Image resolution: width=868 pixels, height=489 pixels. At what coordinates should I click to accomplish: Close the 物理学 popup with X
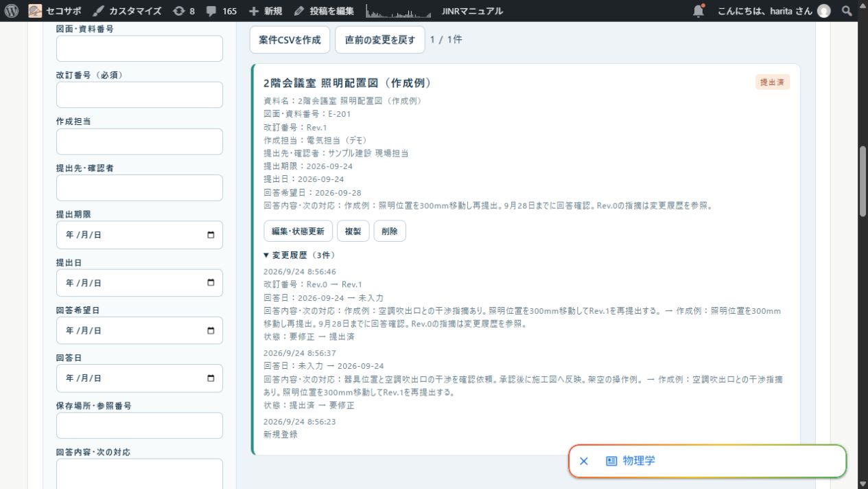(584, 462)
